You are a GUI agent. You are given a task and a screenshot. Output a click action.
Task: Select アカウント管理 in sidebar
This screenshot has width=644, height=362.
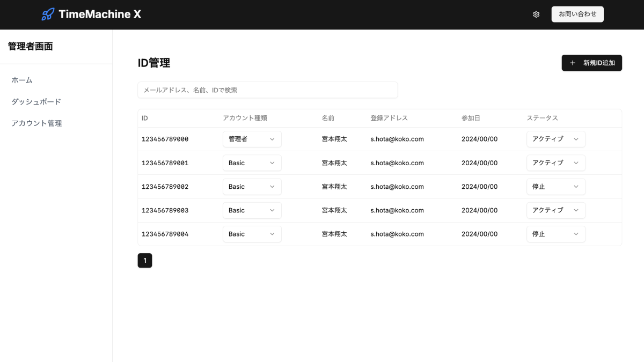pos(36,123)
